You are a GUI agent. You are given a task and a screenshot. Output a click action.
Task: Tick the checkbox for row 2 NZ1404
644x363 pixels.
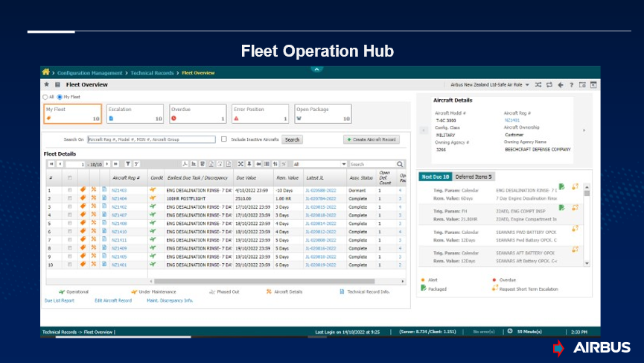coord(70,198)
